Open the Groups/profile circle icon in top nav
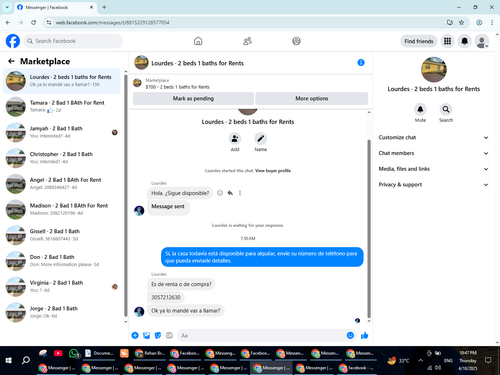The width and height of the screenshot is (500, 375). pyautogui.click(x=296, y=41)
